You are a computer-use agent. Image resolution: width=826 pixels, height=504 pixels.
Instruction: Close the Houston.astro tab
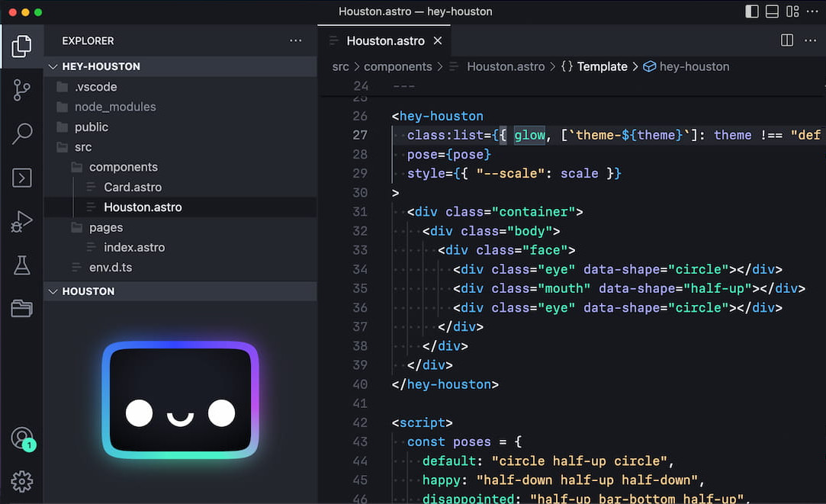pos(438,41)
